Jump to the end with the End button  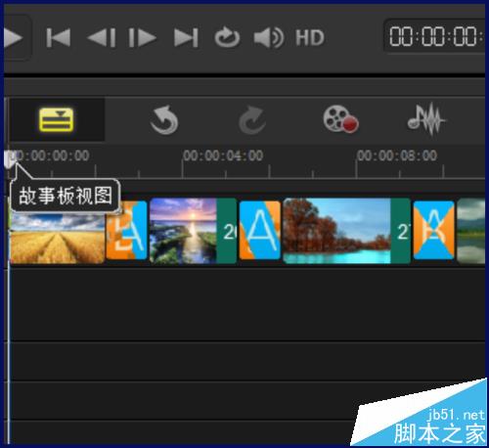(186, 38)
